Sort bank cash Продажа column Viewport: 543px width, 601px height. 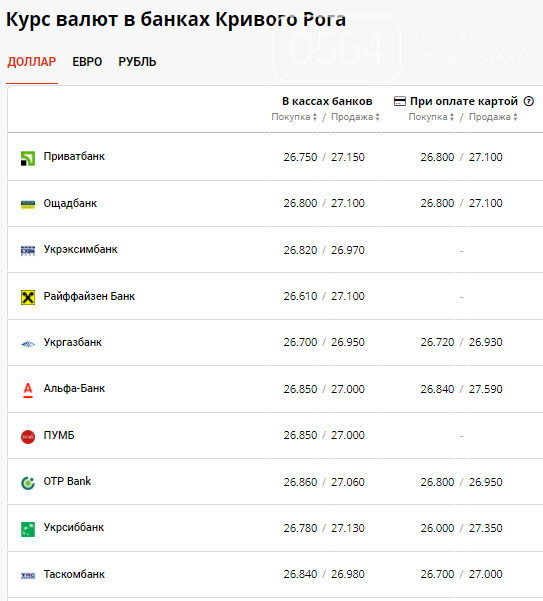[x=355, y=117]
